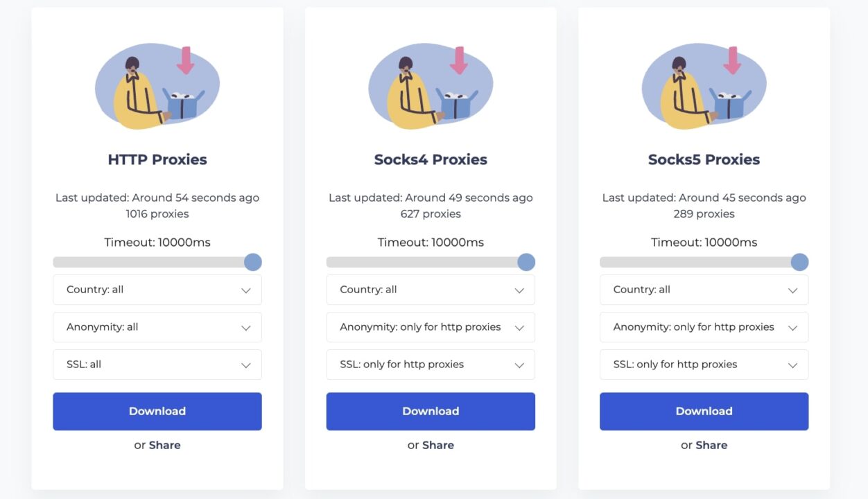The height and width of the screenshot is (499, 868).
Task: Open the Anonymity dropdown for Socks5 Proxies
Action: click(704, 327)
